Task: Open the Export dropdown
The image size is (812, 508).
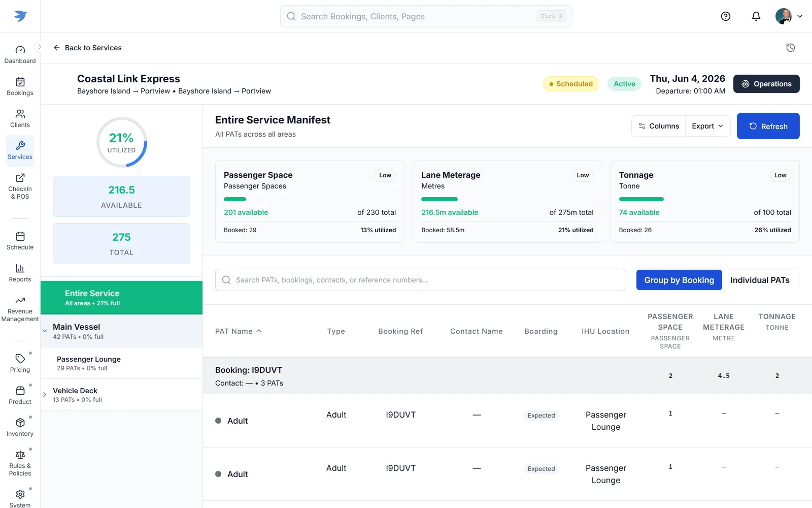Action: 707,126
